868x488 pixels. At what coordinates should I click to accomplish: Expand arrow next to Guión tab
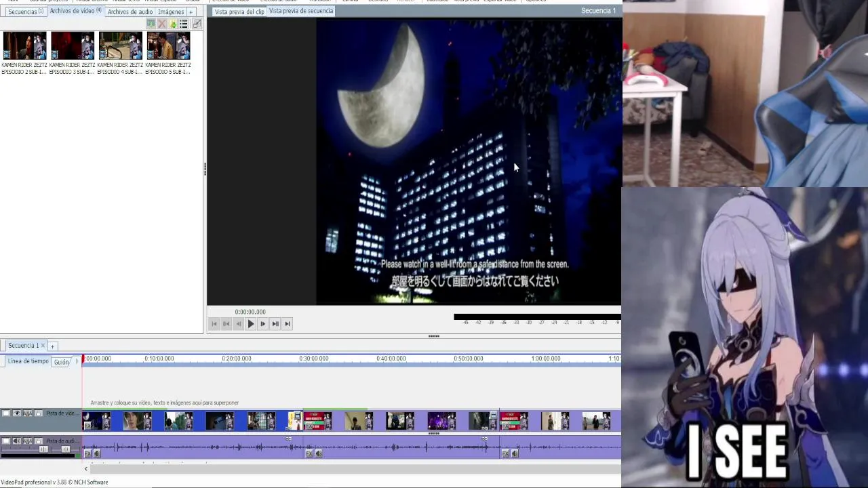point(77,362)
